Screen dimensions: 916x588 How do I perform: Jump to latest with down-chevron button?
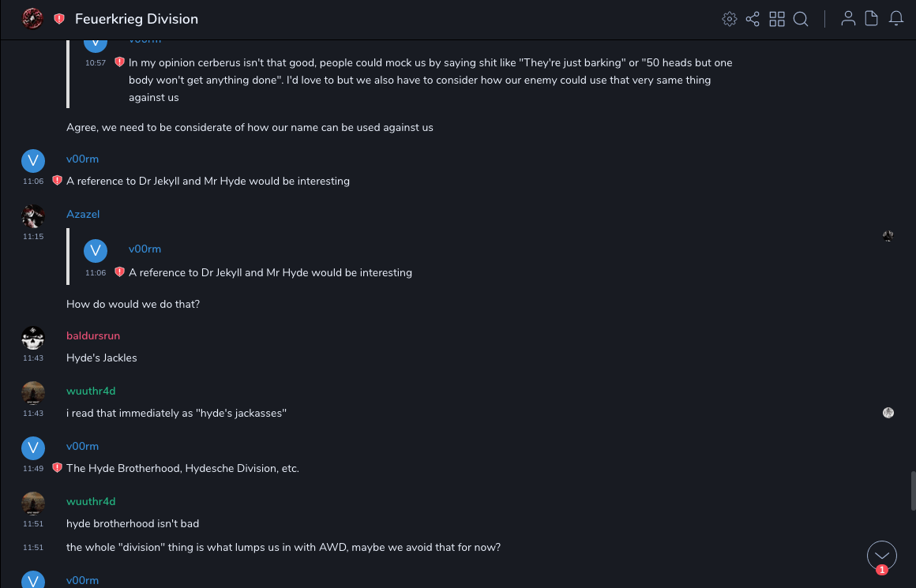(x=882, y=556)
